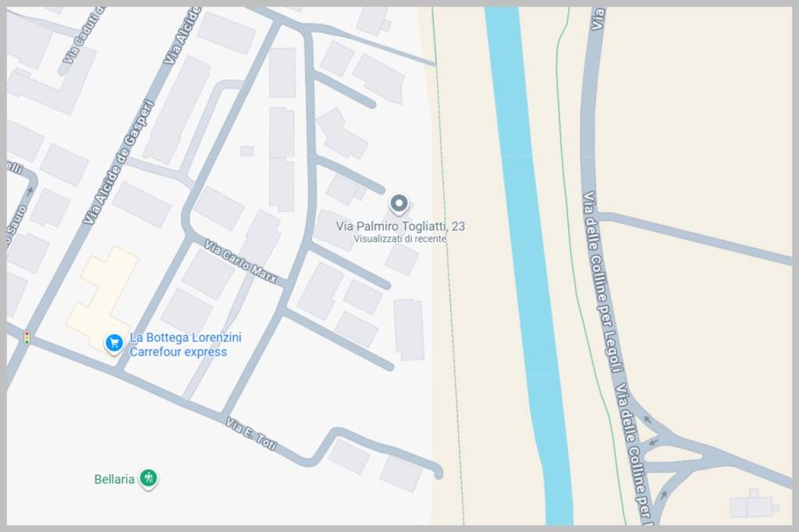Viewport: 799px width, 532px height.
Task: Click the Via E. Toti street name
Action: click(x=252, y=436)
